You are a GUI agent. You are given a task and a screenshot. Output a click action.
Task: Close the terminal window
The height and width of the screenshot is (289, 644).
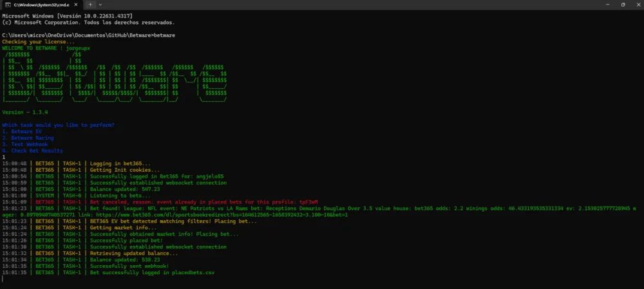pos(636,5)
